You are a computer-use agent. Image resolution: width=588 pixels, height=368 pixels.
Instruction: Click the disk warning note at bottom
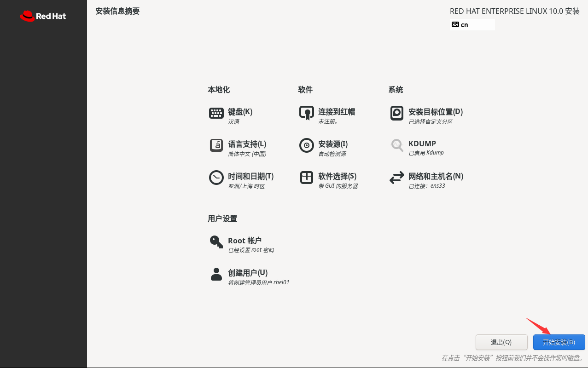pyautogui.click(x=512, y=358)
